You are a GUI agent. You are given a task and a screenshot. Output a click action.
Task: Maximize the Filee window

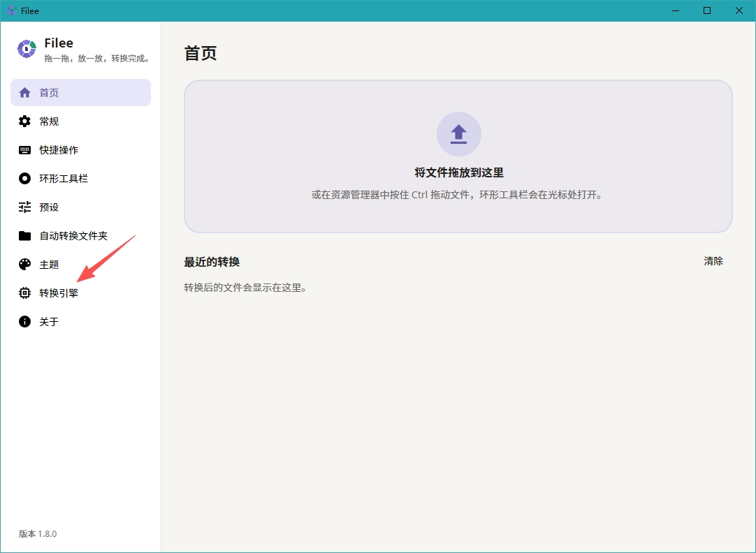click(x=707, y=10)
